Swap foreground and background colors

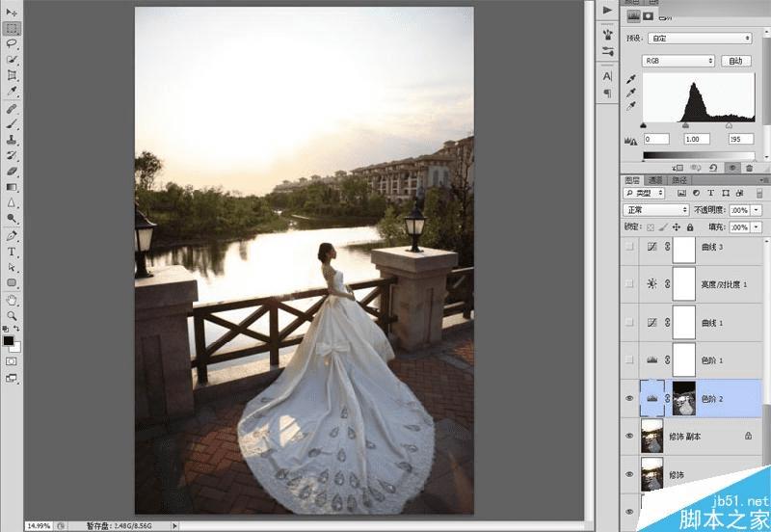tap(16, 329)
